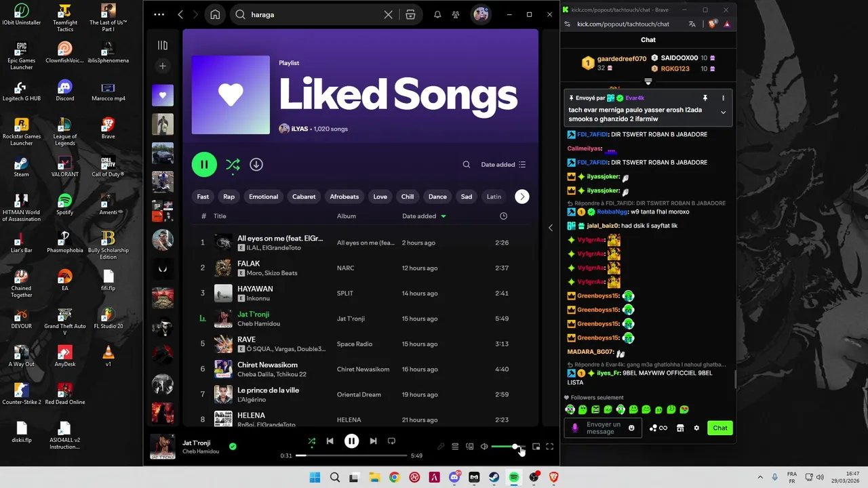
Task: Open Liked Songs heart in sidebar
Action: click(163, 96)
